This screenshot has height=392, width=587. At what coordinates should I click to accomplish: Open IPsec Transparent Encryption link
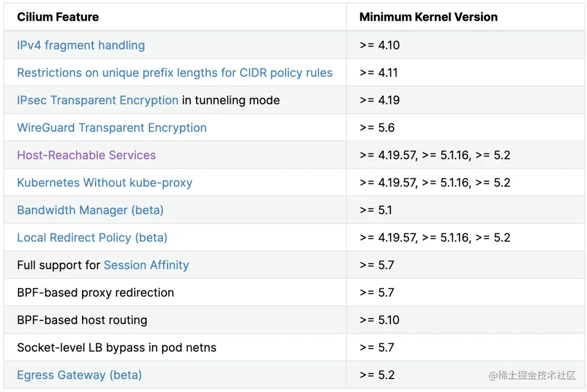pyautogui.click(x=98, y=101)
